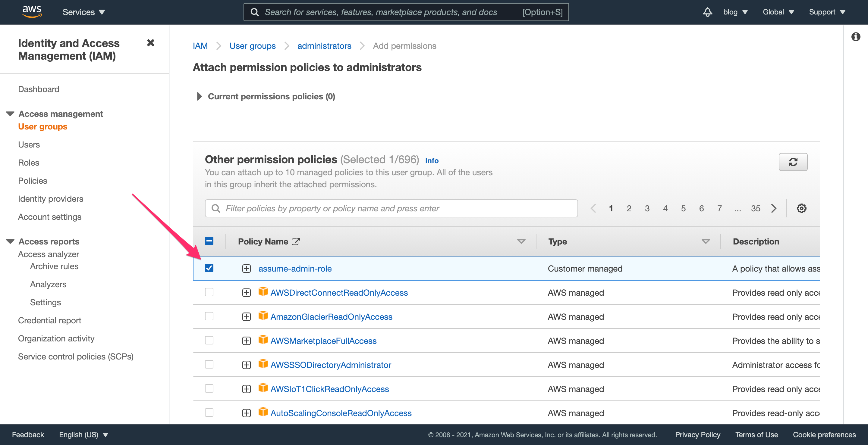Click the orange box icon of AutoScalingConsoleReadOnlyAccess
Image resolution: width=868 pixels, height=445 pixels.
[263, 412]
